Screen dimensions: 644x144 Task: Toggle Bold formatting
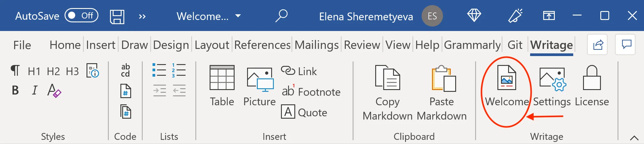click(15, 90)
